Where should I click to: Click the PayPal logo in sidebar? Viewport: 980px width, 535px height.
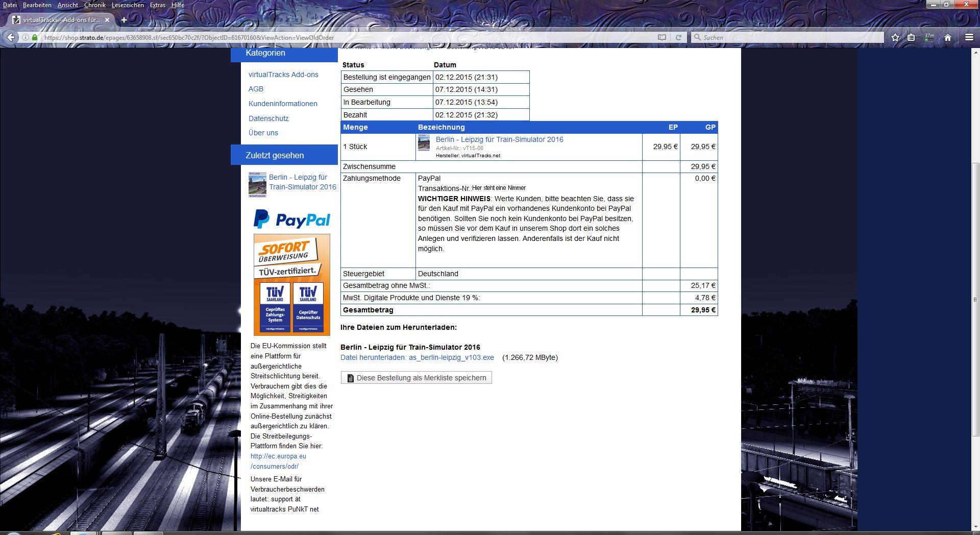click(x=292, y=220)
